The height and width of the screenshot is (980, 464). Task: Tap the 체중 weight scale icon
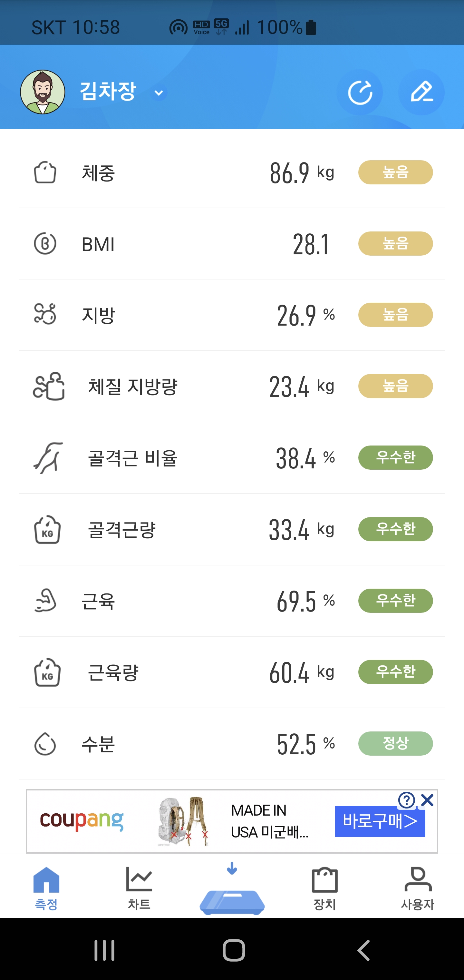point(45,173)
